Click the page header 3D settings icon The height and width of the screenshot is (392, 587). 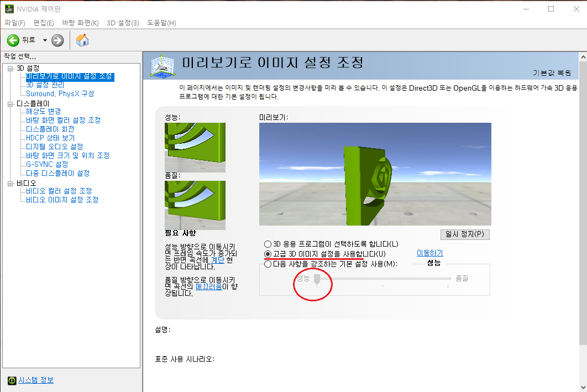point(163,66)
